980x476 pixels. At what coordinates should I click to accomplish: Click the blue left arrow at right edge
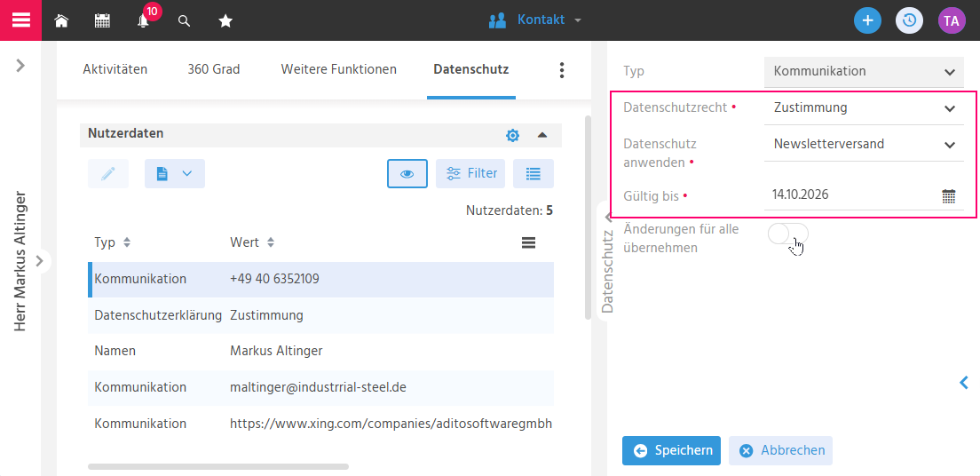[x=964, y=382]
